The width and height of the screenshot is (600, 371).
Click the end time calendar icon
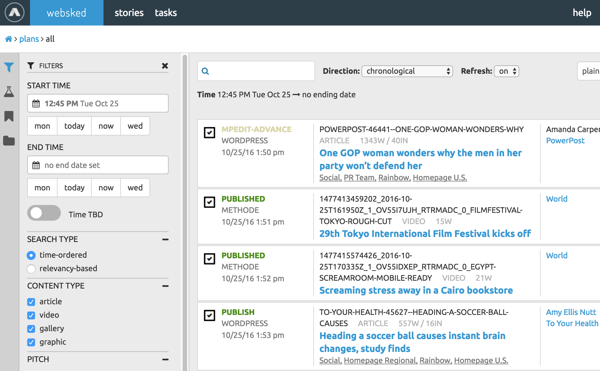coord(36,165)
